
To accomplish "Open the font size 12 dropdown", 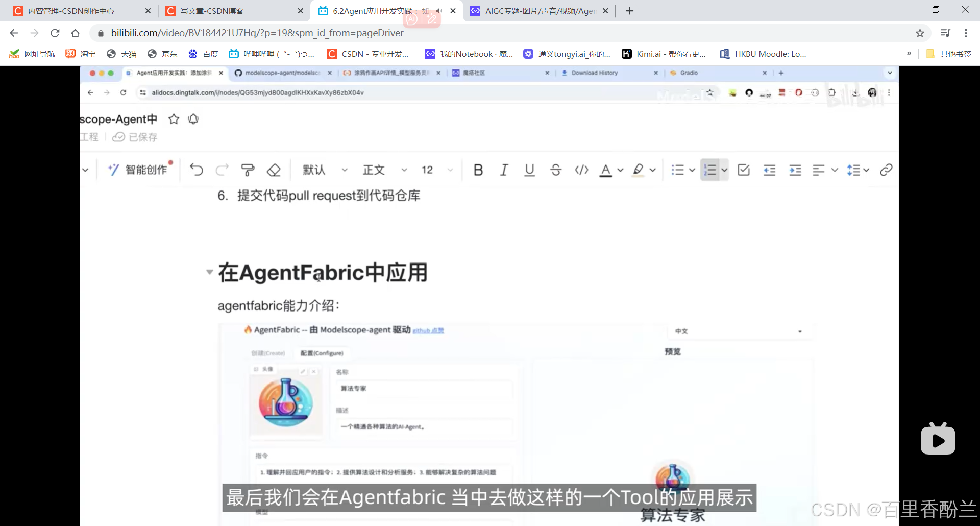I will (437, 170).
